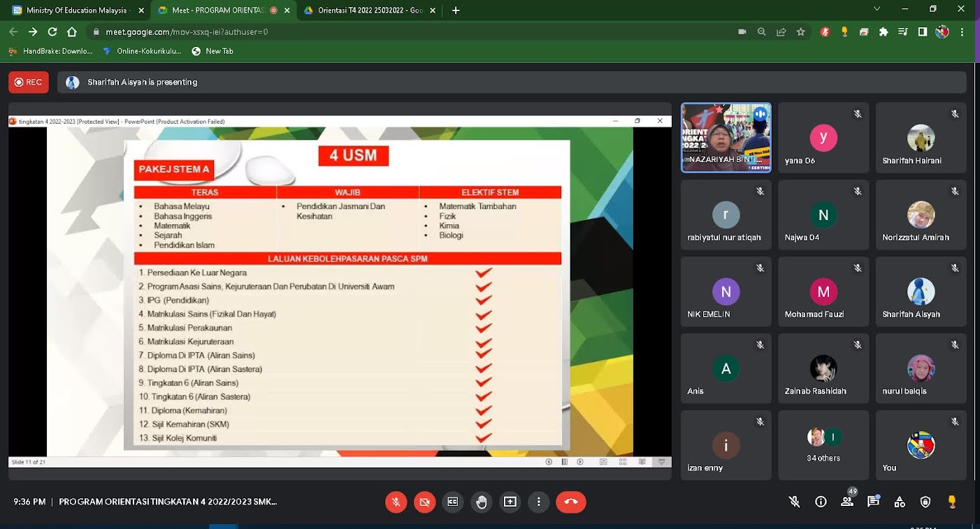Viewport: 980px width, 529px height.
Task: Switch to Meet PROGRAM ORIENTASI tab
Action: point(222,10)
